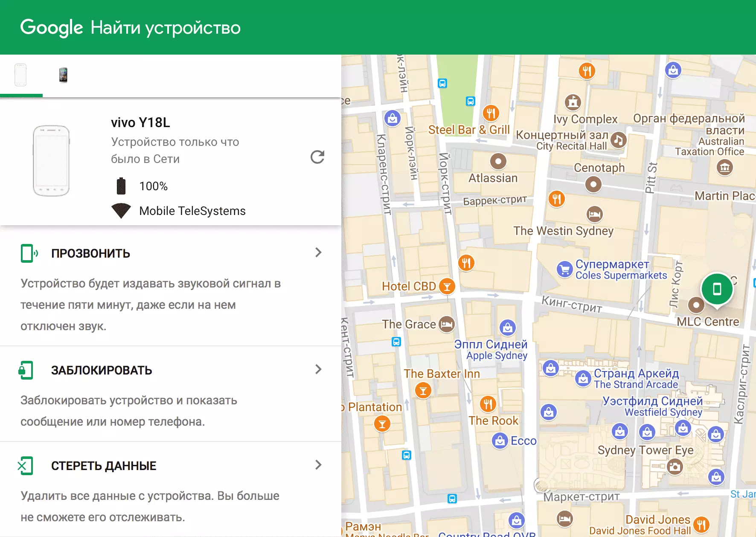Viewport: 756px width, 537px height.
Task: Select the Plantation bar marker
Action: click(382, 424)
